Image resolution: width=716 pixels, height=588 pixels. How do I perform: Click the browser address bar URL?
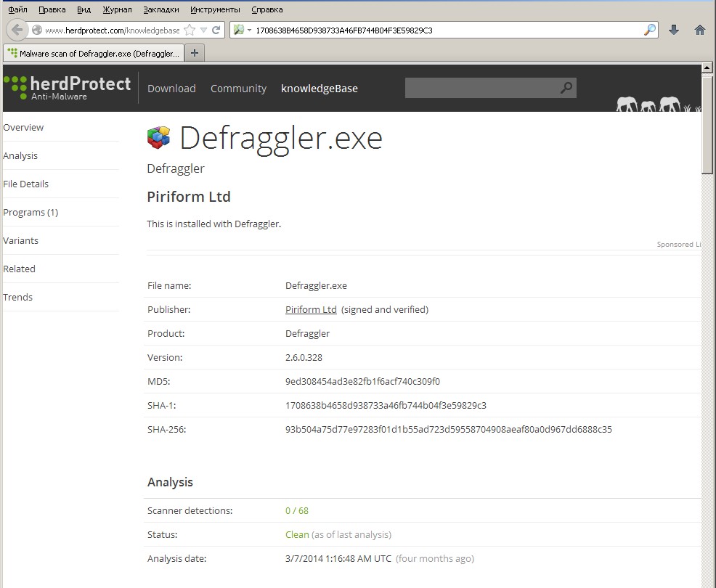(x=113, y=30)
